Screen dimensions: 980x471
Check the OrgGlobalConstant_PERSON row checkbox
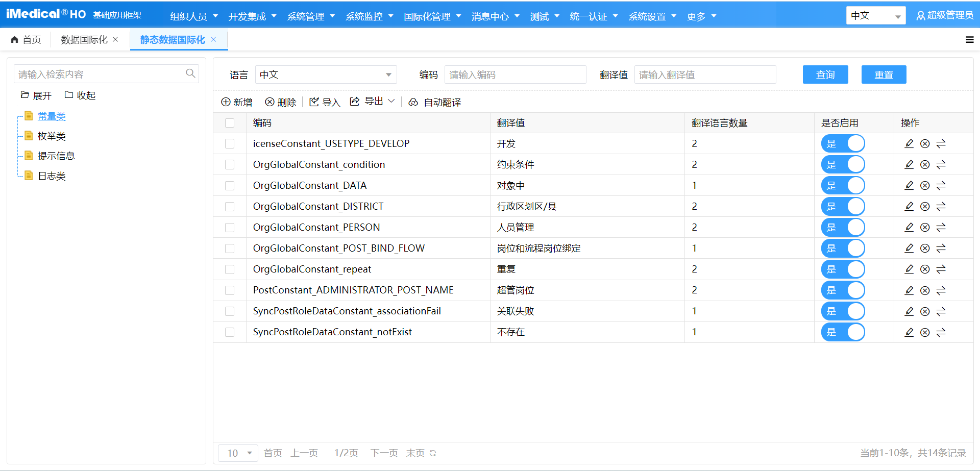(x=230, y=228)
